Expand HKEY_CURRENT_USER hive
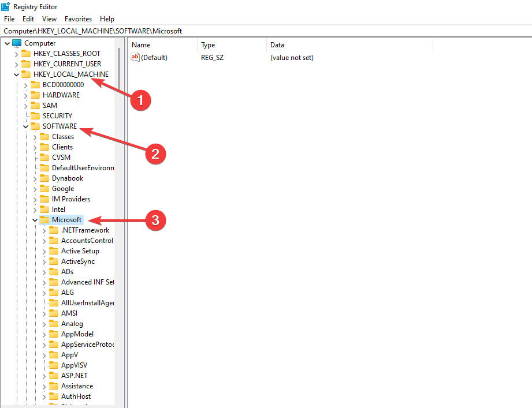 tap(16, 65)
